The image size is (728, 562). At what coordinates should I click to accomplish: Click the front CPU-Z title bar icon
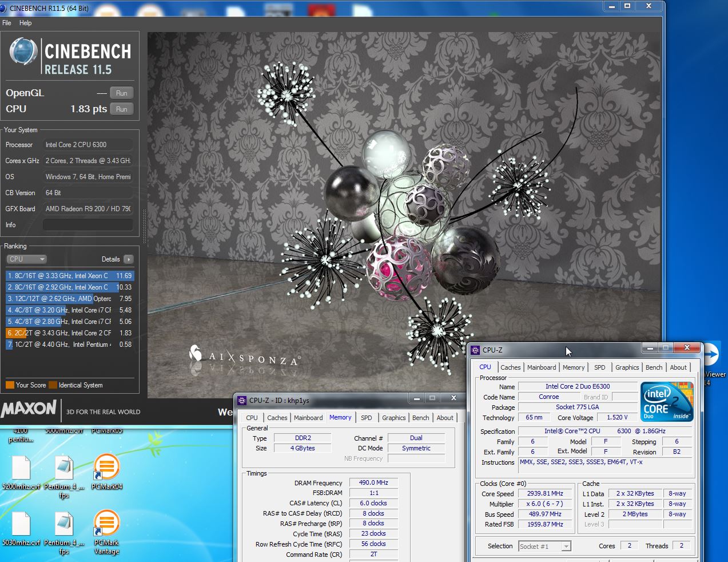point(475,350)
